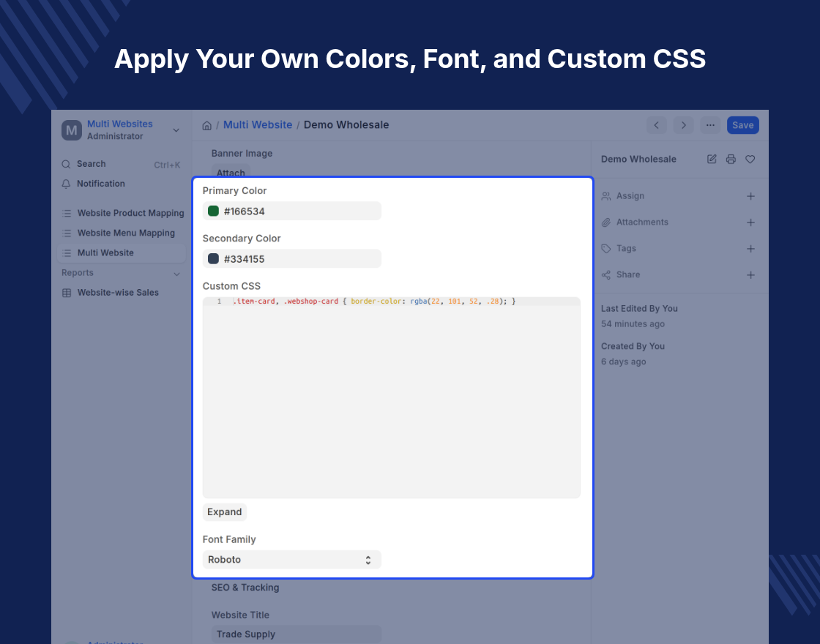Click the Search label in sidebar
Viewport: 820px width, 644px height.
pos(91,164)
